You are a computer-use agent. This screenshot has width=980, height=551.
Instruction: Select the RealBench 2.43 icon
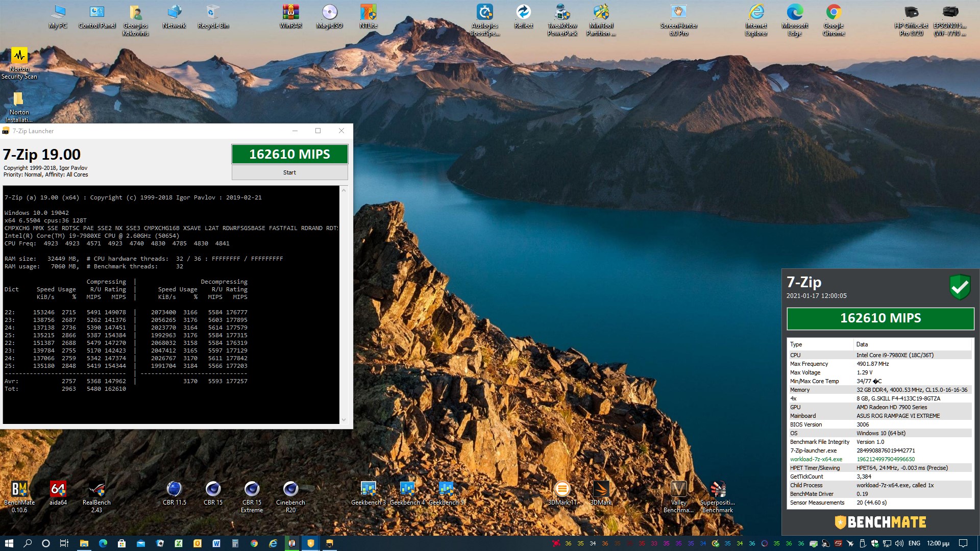point(96,496)
